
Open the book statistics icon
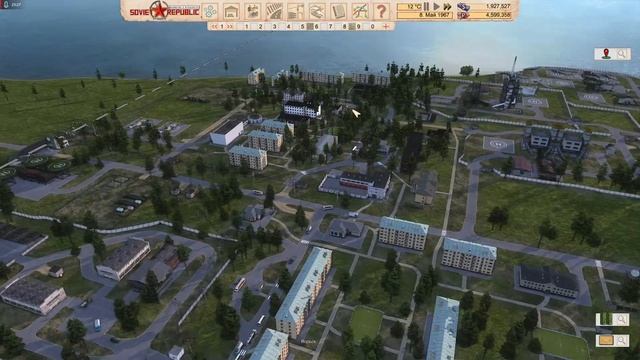[338, 11]
